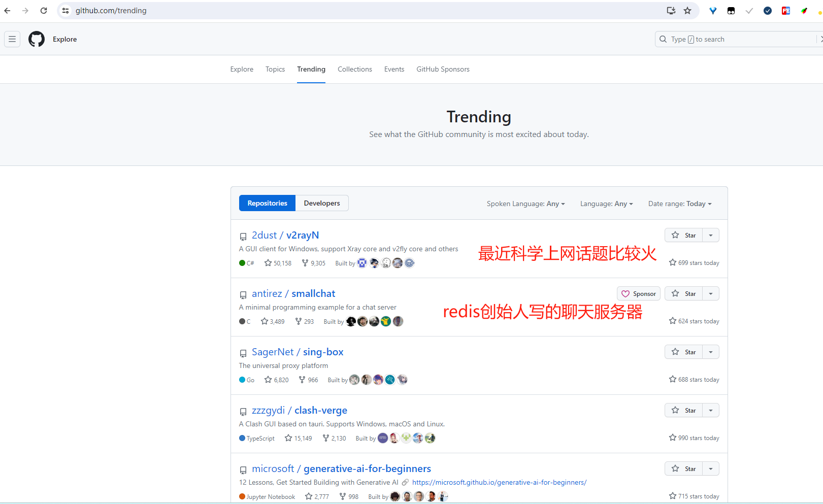This screenshot has height=504, width=823.
Task: Select the github.com/trending address bar URL
Action: tap(111, 11)
